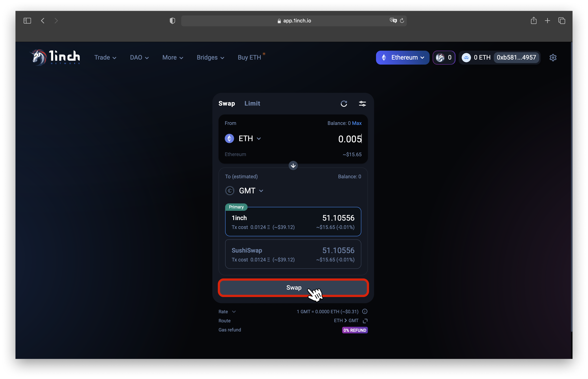Expand the Rate chevron
Image resolution: width=588 pixels, height=379 pixels.
pyautogui.click(x=234, y=312)
